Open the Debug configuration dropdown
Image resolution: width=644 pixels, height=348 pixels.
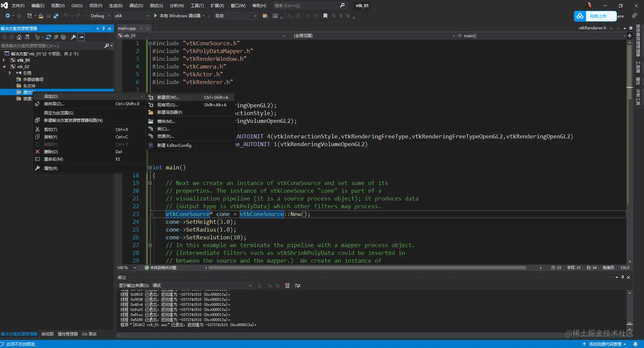pos(100,16)
